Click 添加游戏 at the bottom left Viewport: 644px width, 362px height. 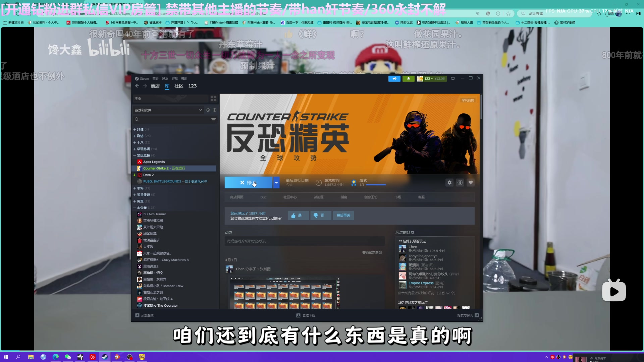pos(144,315)
